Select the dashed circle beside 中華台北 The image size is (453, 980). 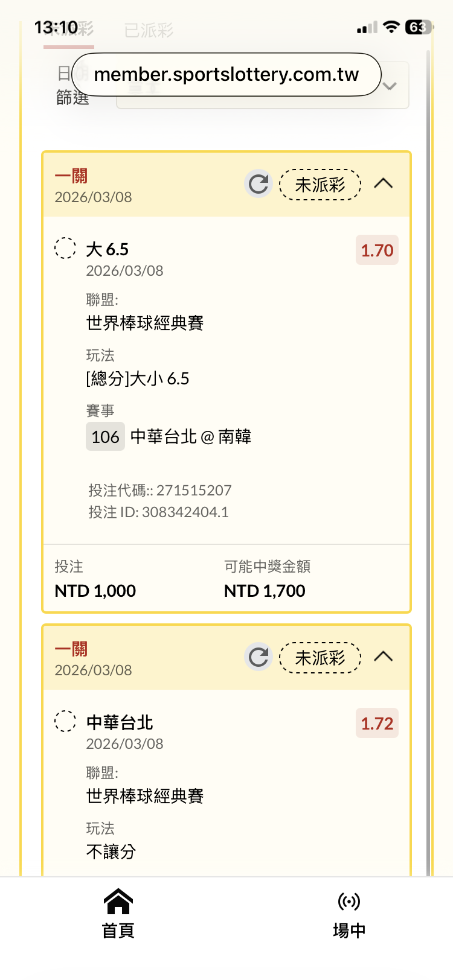click(65, 721)
